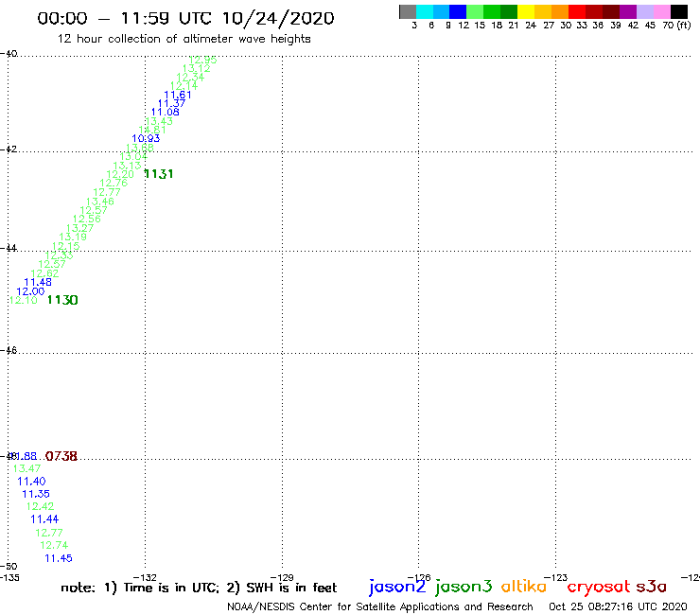Click the gray swatch in the color scale
The width and height of the screenshot is (700, 615).
(408, 11)
